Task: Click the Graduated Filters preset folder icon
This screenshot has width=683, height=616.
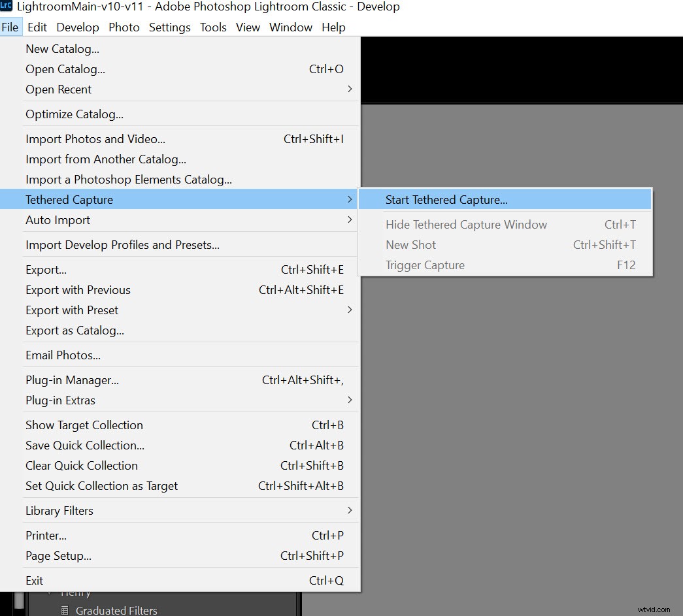Action: (65, 610)
